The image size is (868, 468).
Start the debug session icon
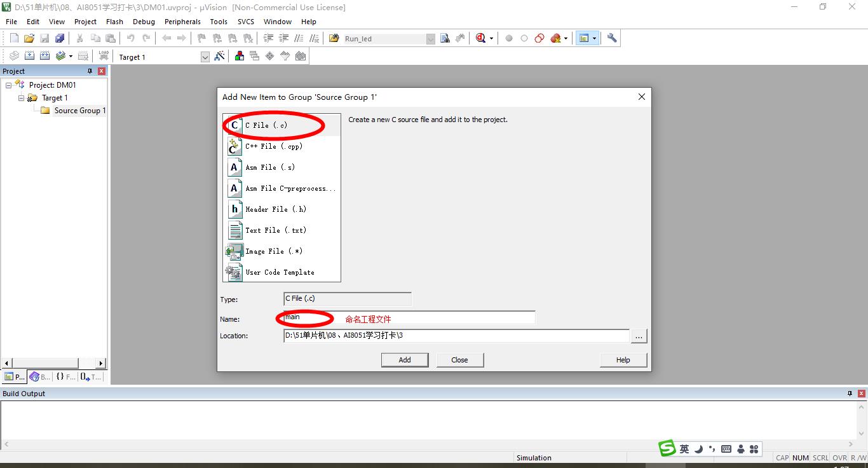tap(480, 38)
